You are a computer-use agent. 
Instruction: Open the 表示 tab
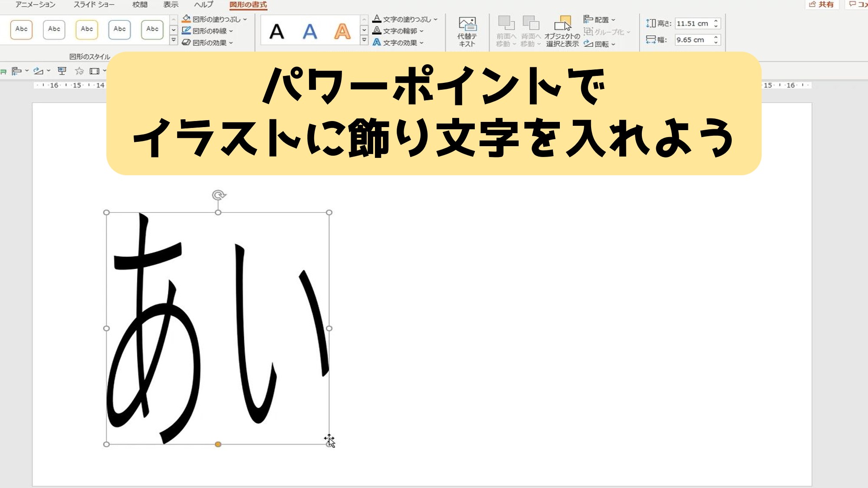click(171, 4)
